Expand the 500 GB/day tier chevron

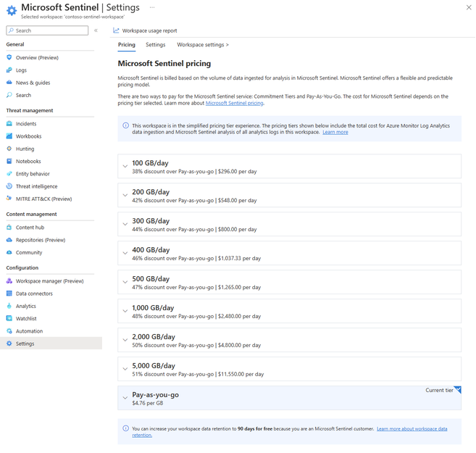[125, 282]
